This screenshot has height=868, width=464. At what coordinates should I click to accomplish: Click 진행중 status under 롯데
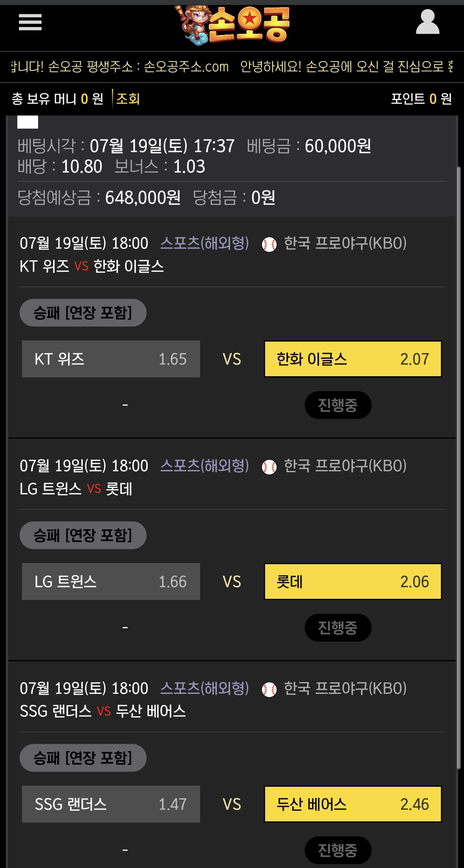(338, 628)
